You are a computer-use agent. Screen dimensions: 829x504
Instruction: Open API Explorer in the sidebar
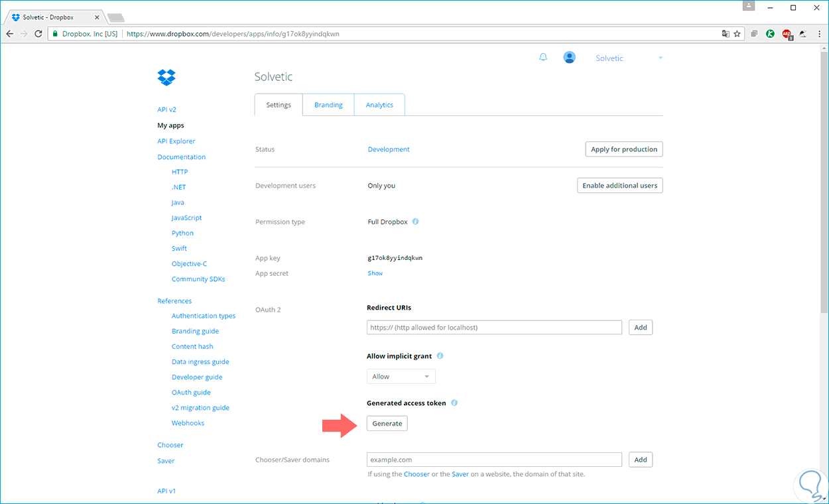[x=176, y=141]
